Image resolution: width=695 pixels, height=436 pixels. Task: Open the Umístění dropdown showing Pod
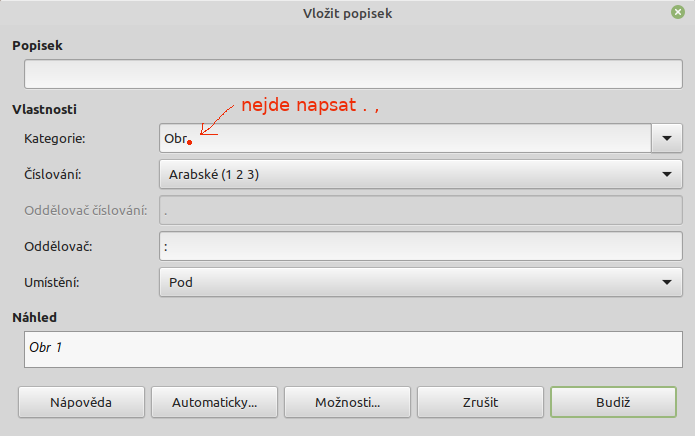click(x=421, y=282)
